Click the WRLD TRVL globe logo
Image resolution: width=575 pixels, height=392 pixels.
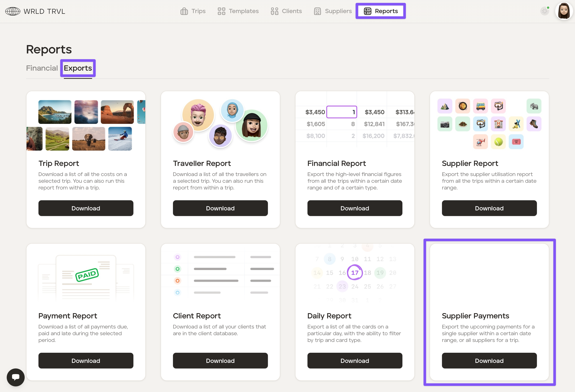point(13,11)
